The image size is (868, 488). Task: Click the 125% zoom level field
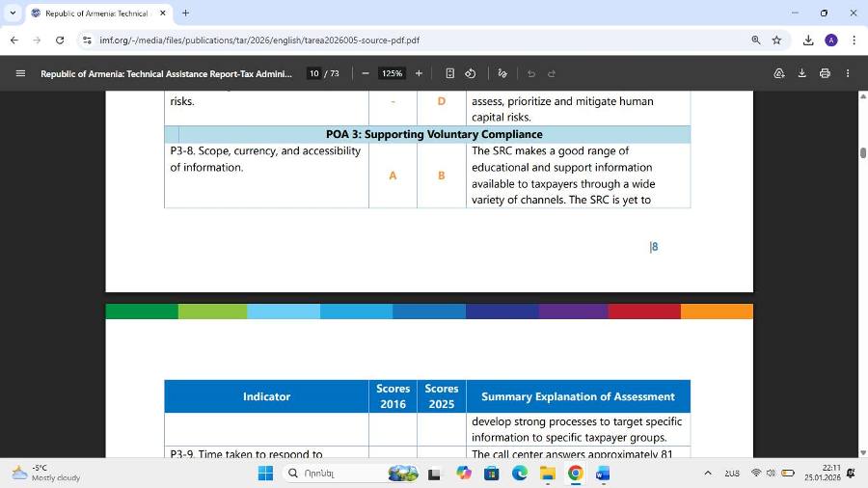392,73
